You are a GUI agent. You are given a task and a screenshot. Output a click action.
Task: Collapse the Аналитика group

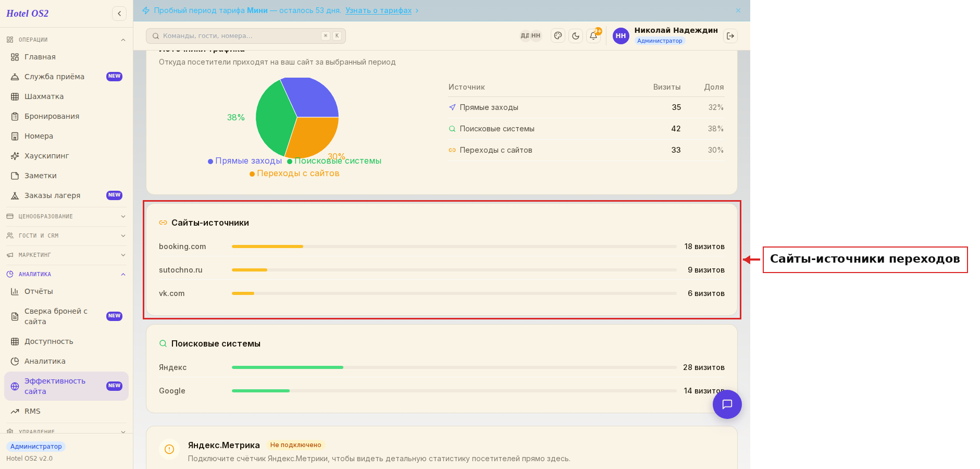66,274
